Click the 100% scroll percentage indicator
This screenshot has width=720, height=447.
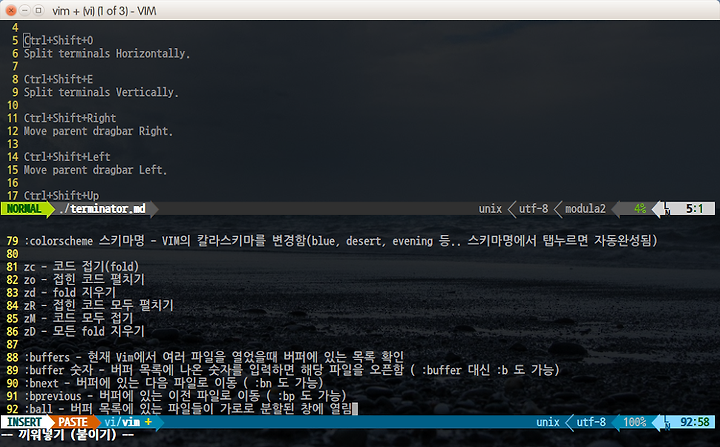[635, 422]
